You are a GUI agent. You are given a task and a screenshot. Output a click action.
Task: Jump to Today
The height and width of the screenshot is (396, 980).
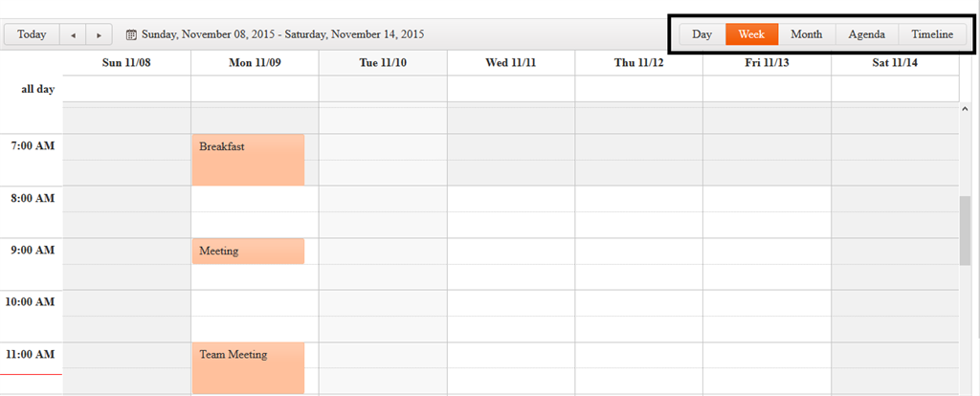(x=32, y=34)
